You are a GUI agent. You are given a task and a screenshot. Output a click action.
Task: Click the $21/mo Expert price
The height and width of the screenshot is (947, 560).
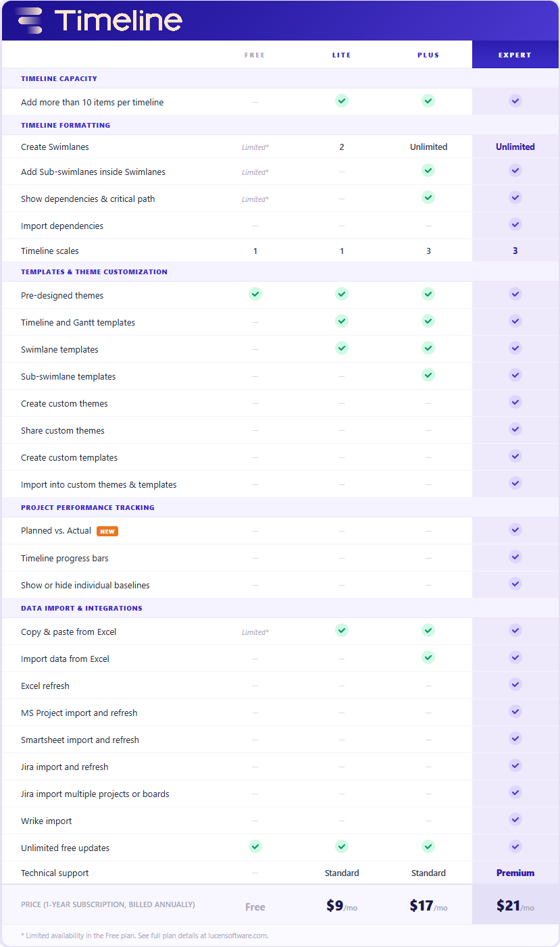pos(515,906)
